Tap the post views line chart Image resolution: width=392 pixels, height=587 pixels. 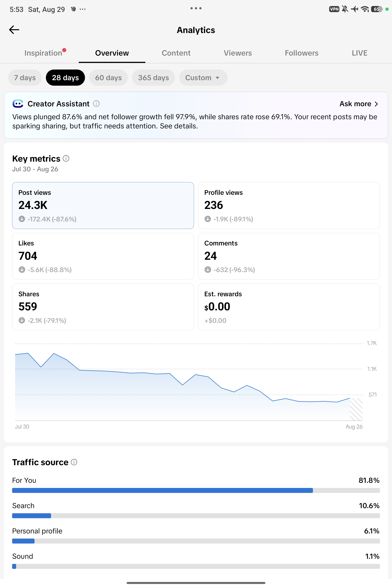pyautogui.click(x=189, y=382)
